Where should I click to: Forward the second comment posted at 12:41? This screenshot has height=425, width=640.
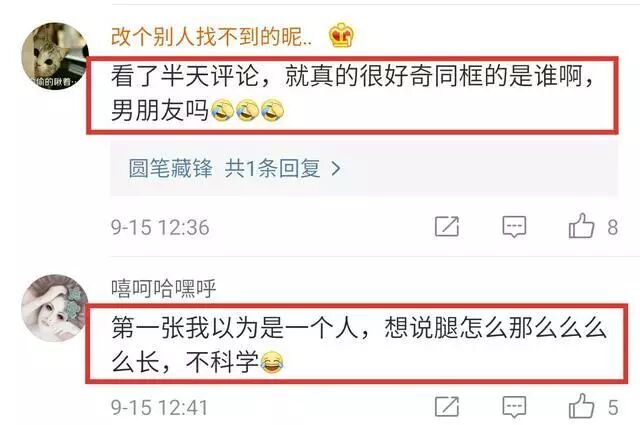447,407
